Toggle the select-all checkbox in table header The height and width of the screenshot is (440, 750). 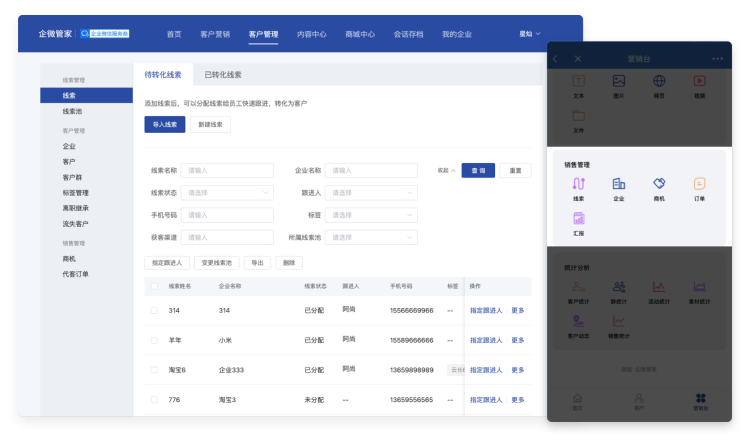click(x=154, y=286)
